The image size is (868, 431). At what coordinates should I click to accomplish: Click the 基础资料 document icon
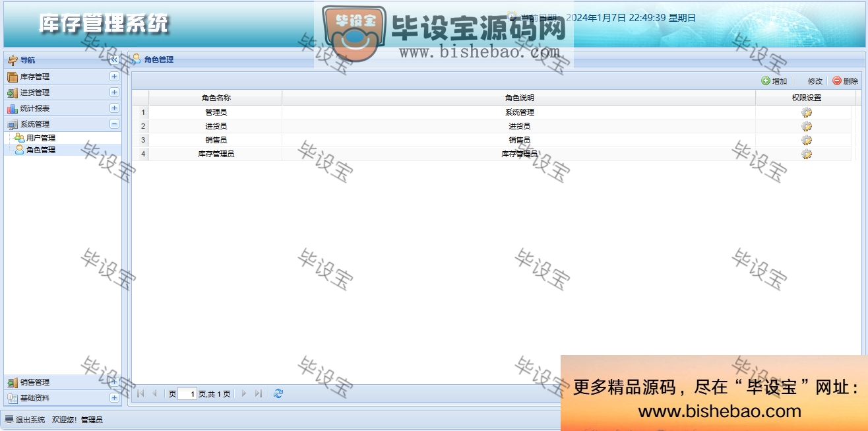click(x=13, y=398)
